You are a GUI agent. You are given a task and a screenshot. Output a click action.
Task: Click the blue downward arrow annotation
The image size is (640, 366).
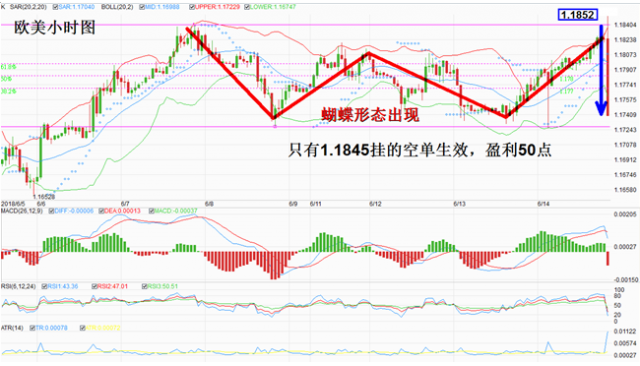pyautogui.click(x=601, y=70)
